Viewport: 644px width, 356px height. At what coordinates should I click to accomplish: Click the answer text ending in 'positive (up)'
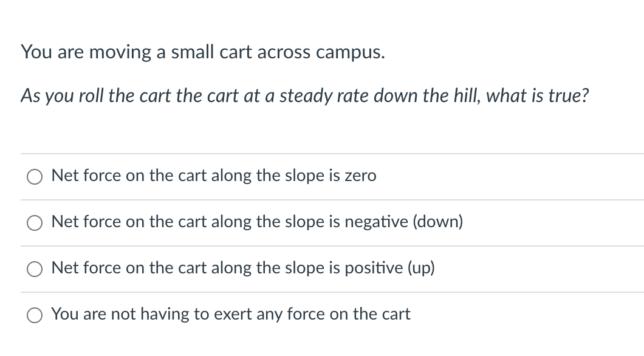243,268
